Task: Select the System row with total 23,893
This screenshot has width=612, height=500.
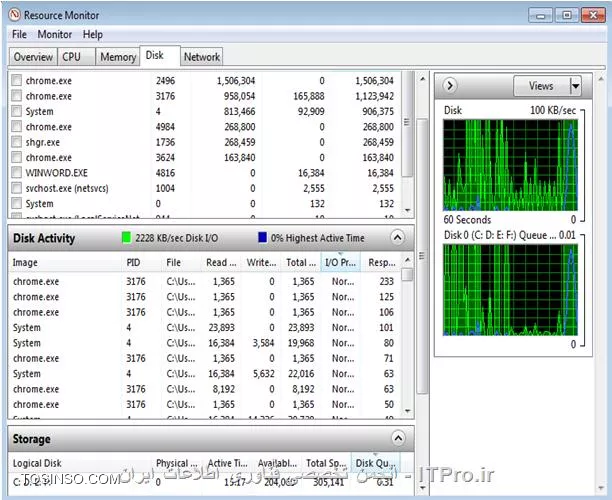Action: point(205,327)
